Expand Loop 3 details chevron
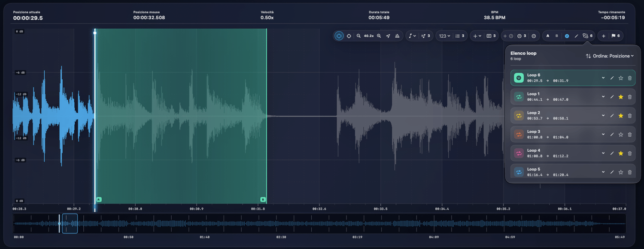The width and height of the screenshot is (644, 249). (x=603, y=135)
